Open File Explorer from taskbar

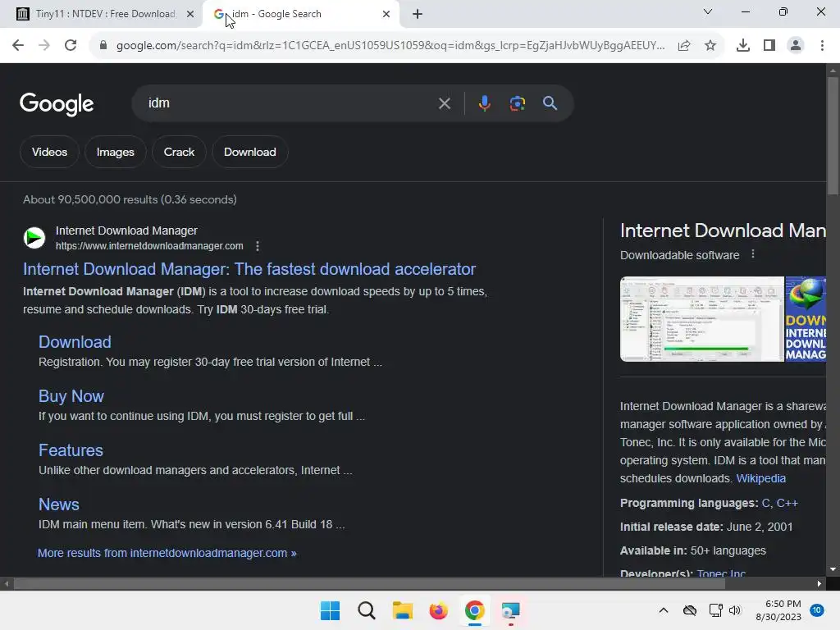pyautogui.click(x=402, y=610)
